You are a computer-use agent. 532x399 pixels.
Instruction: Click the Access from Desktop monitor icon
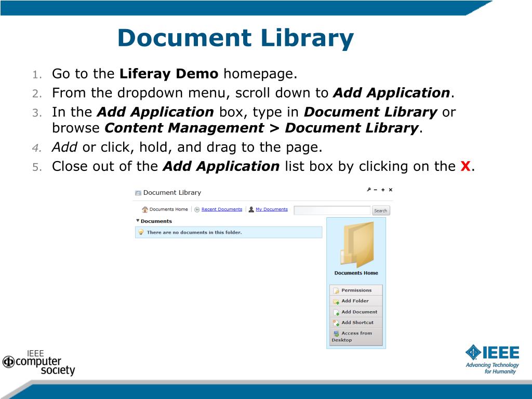[336, 334]
